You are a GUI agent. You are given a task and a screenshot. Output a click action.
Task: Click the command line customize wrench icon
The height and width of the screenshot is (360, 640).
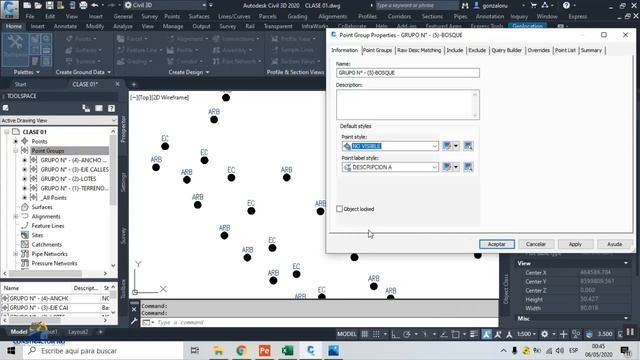pyautogui.click(x=134, y=322)
